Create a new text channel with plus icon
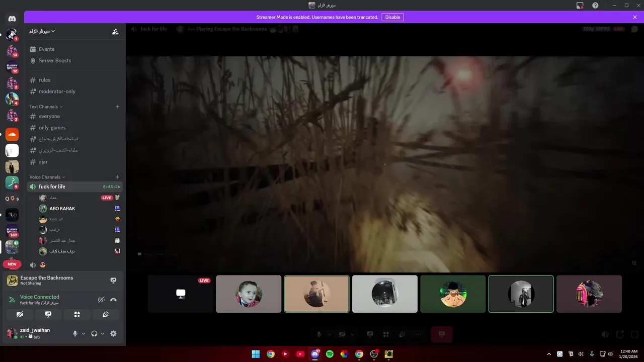 click(117, 107)
